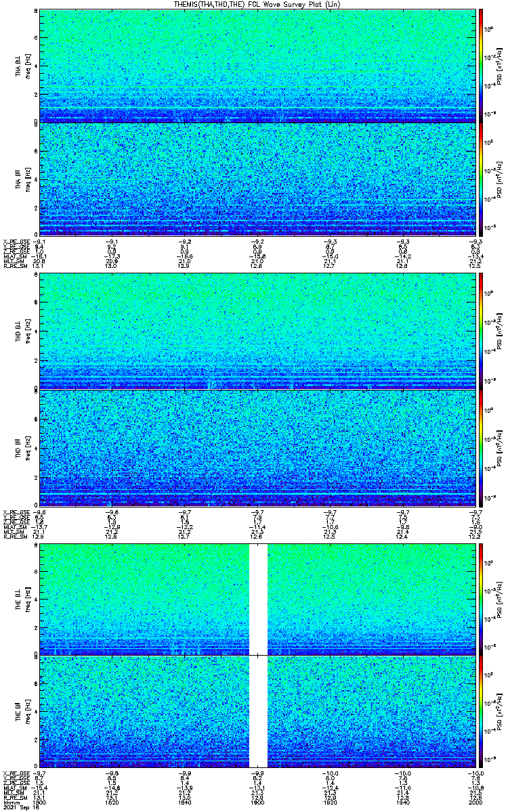Click the 1840 time tick label
This screenshot has width=508, height=812.
(x=185, y=802)
